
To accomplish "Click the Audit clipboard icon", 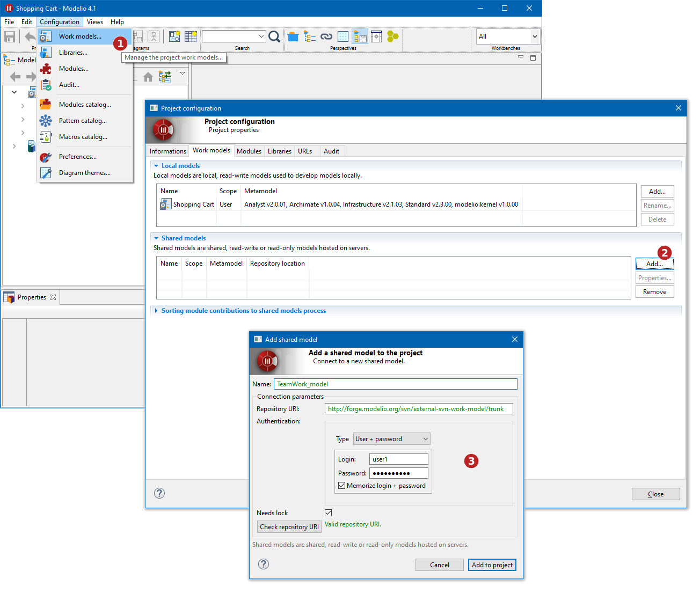I will (x=46, y=85).
